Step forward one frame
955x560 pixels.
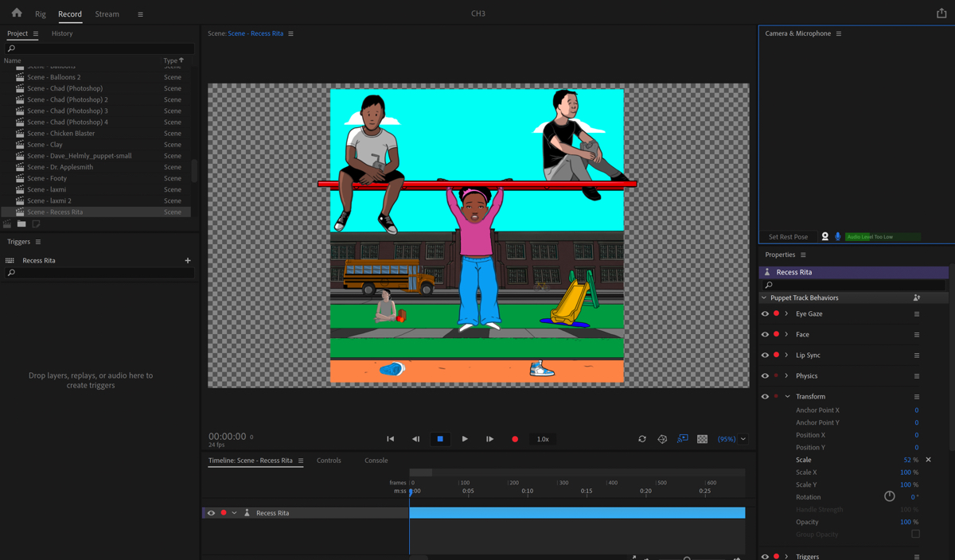[x=489, y=439]
